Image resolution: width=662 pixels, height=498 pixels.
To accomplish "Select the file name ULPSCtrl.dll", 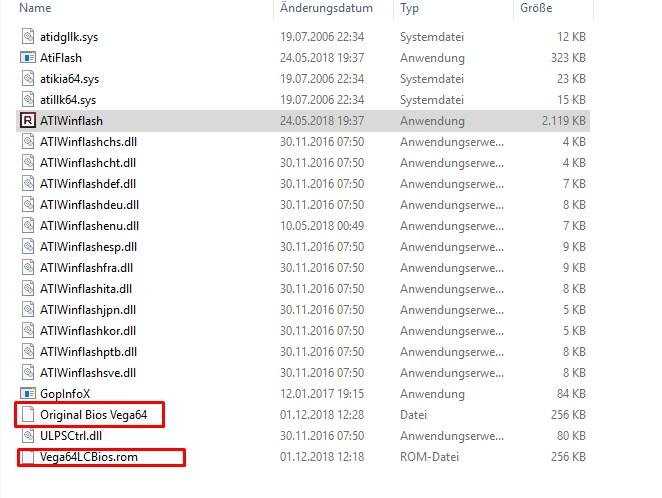I will click(x=71, y=436).
